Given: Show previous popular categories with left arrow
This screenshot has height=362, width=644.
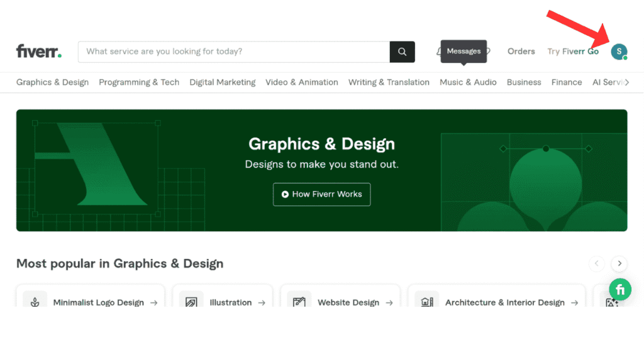Looking at the screenshot, I should [x=597, y=263].
